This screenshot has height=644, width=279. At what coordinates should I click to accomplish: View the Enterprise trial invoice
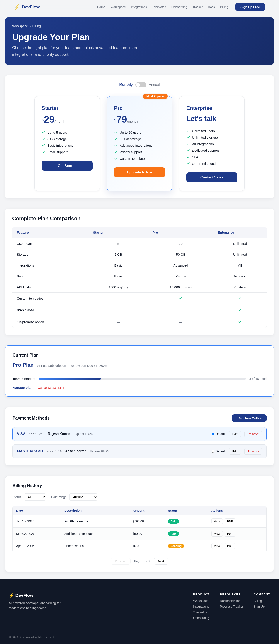[x=217, y=546]
